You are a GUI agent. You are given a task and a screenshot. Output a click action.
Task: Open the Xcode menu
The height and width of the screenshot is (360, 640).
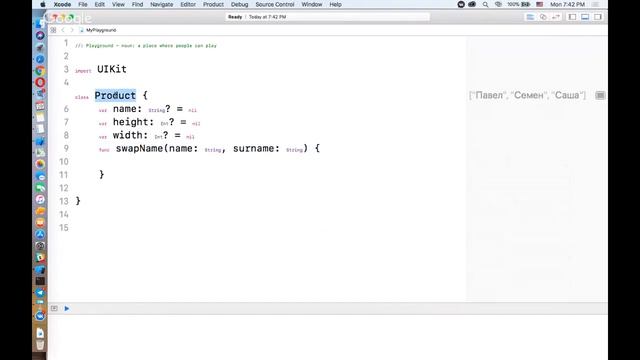pos(62,4)
